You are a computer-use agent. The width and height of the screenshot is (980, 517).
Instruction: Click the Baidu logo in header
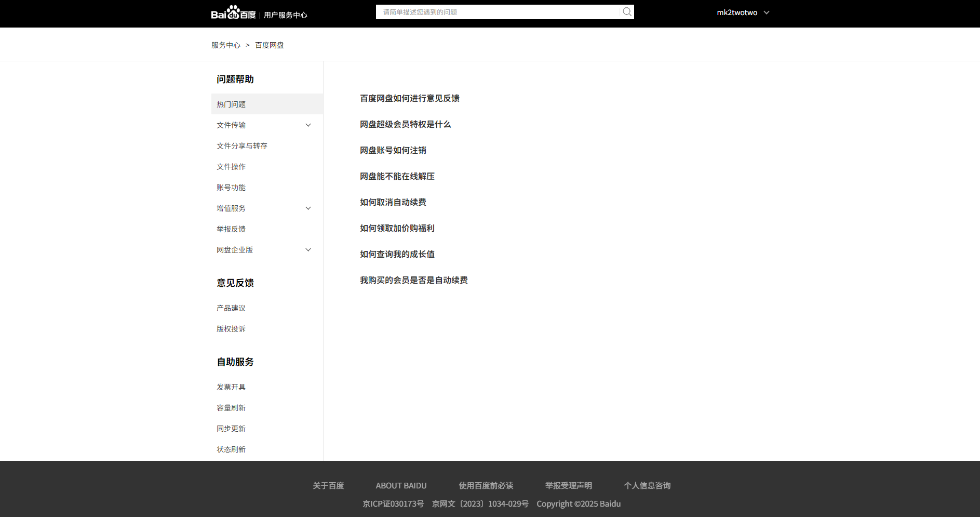pos(233,13)
